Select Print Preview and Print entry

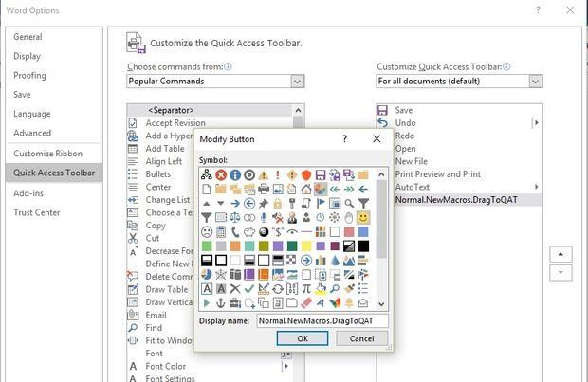[459, 174]
